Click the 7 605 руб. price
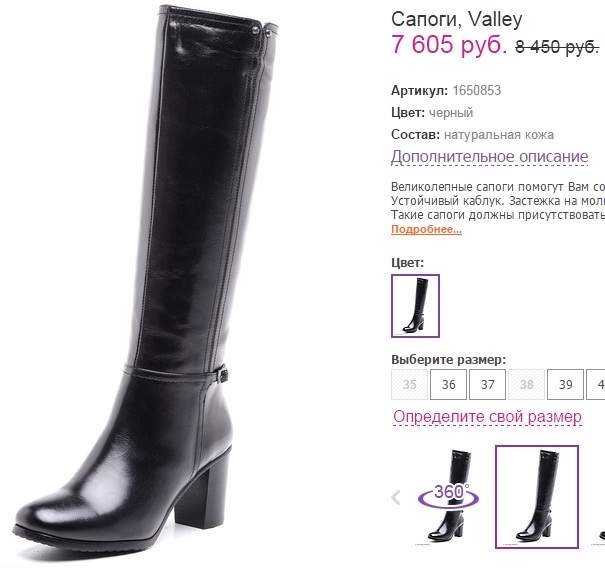 449,44
